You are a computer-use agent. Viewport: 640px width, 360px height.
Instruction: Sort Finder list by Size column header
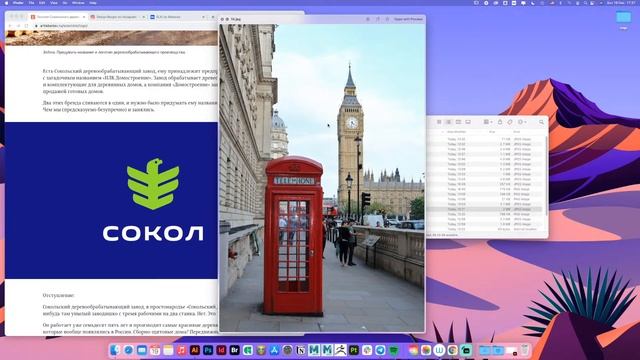pos(492,132)
